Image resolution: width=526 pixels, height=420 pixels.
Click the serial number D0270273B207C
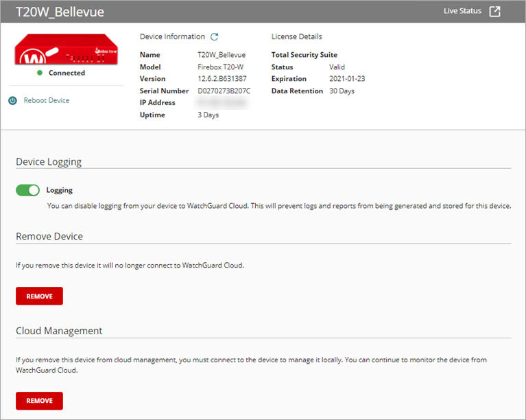click(224, 91)
